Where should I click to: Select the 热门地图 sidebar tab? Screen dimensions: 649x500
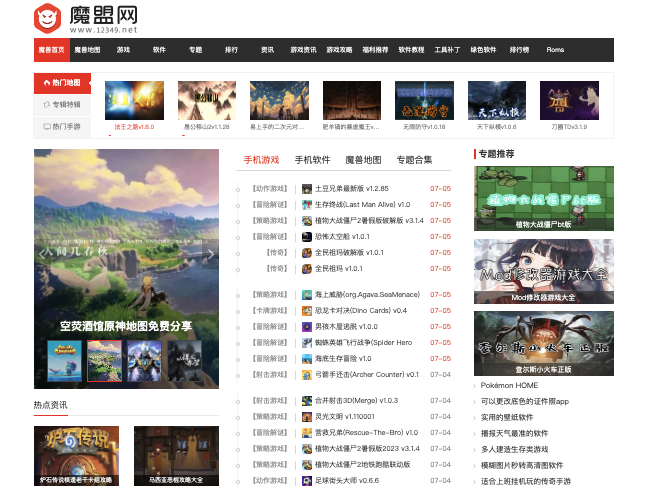[62, 83]
